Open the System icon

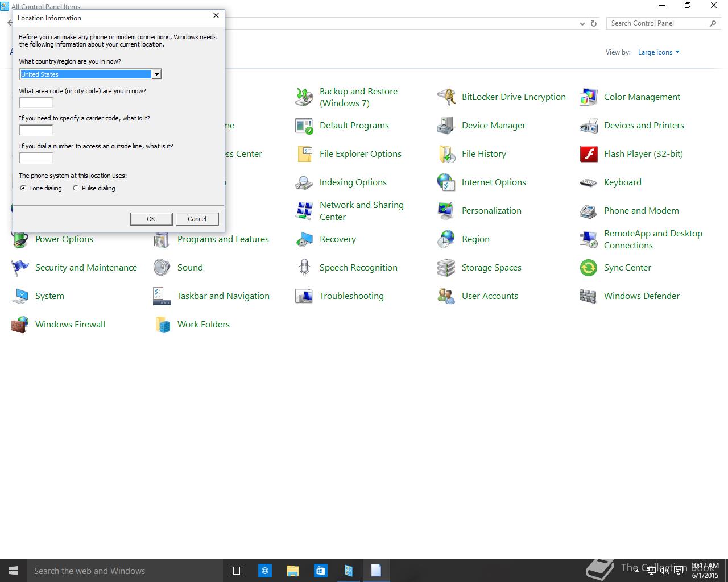(20, 296)
